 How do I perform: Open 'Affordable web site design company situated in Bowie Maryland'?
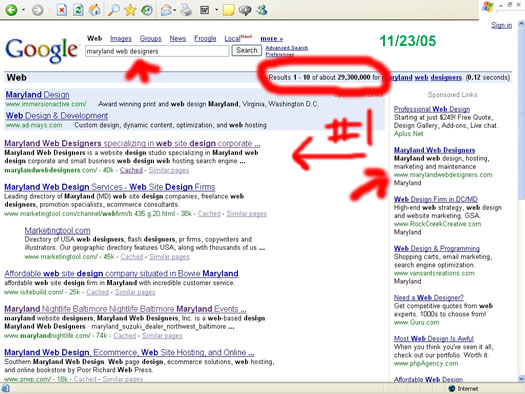coord(122,273)
